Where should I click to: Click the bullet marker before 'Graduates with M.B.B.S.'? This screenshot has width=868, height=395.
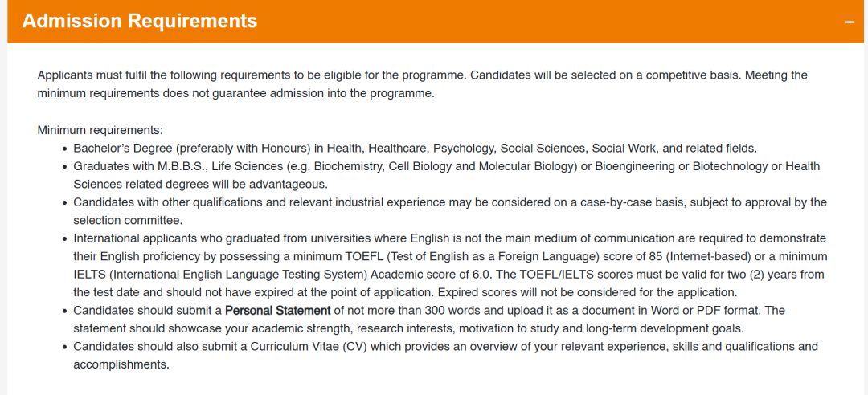coord(65,167)
